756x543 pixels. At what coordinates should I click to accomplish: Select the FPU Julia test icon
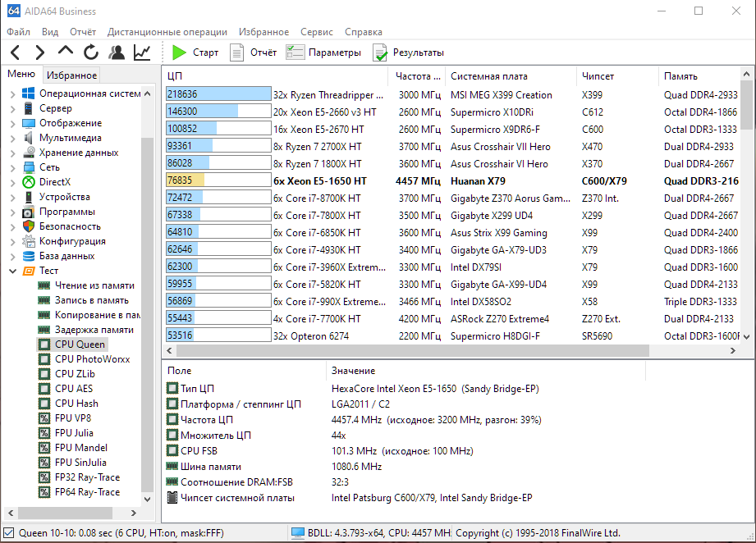click(x=44, y=433)
